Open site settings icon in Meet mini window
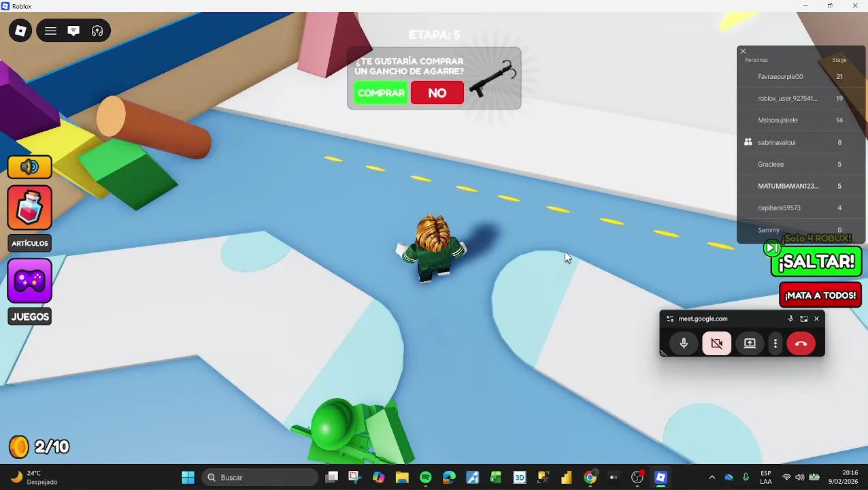Screen dimensions: 868x490 click(670, 318)
